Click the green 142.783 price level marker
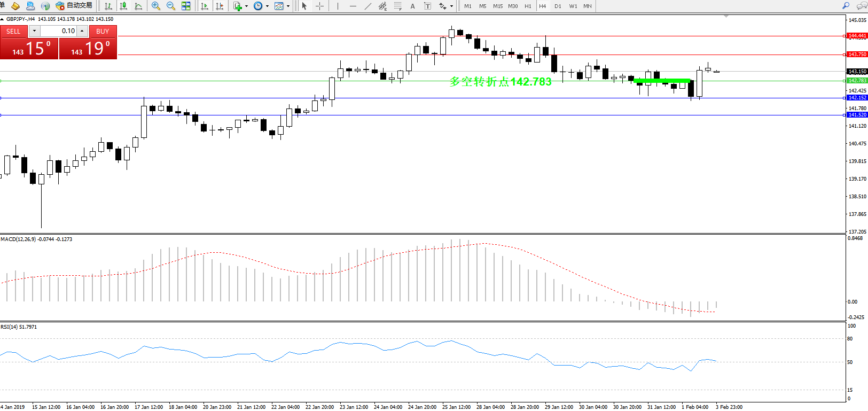Image resolution: width=868 pixels, height=411 pixels. [x=857, y=81]
